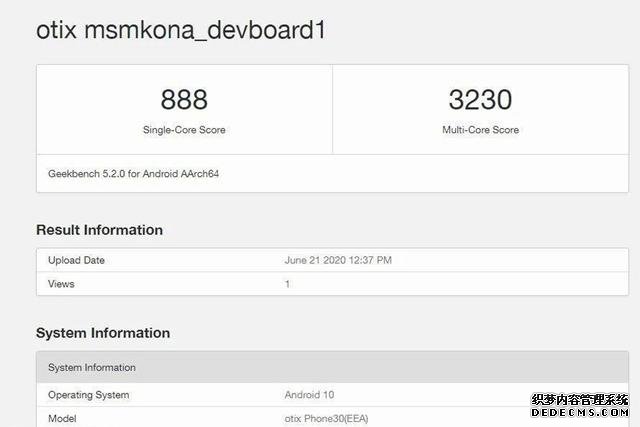Click the System Information section heading
640x427 pixels.
(x=103, y=333)
